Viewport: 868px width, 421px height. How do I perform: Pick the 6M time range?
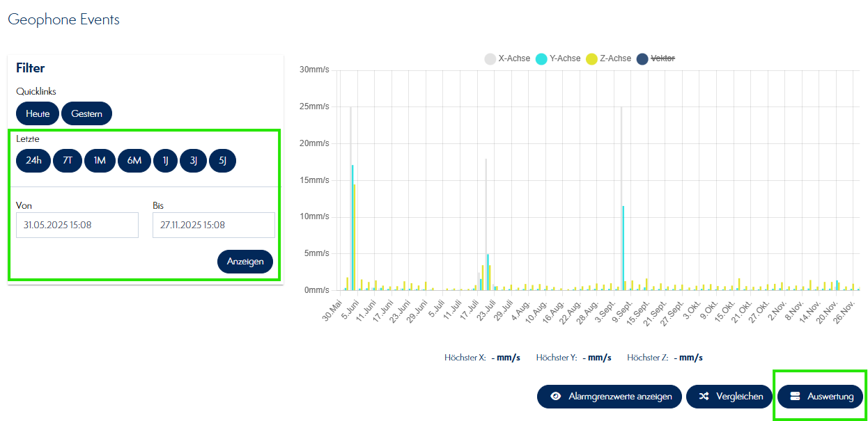[134, 161]
